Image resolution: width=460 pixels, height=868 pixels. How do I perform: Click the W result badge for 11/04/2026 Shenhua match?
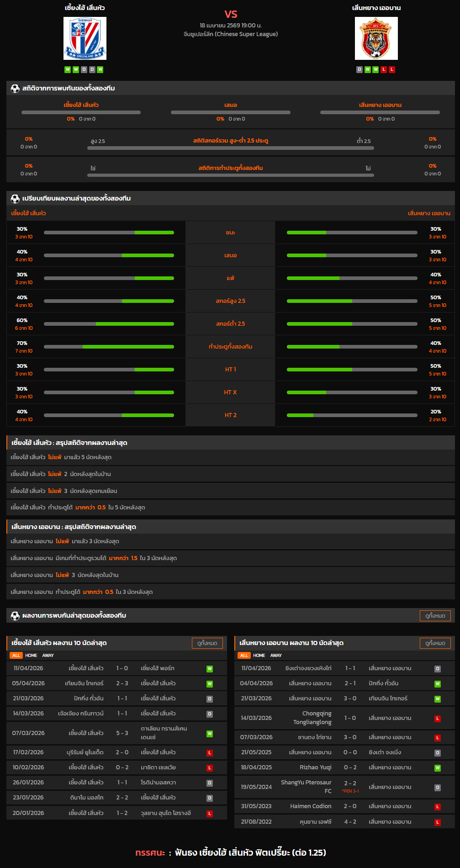coord(210,669)
